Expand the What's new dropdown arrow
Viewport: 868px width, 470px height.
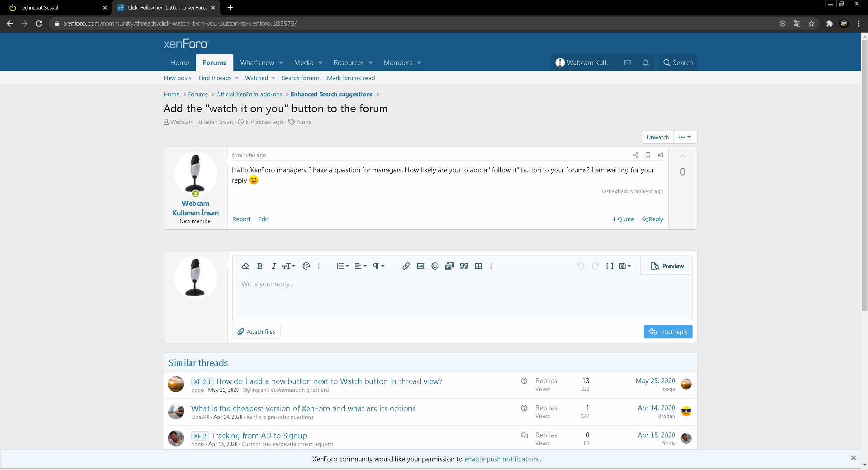pos(281,63)
